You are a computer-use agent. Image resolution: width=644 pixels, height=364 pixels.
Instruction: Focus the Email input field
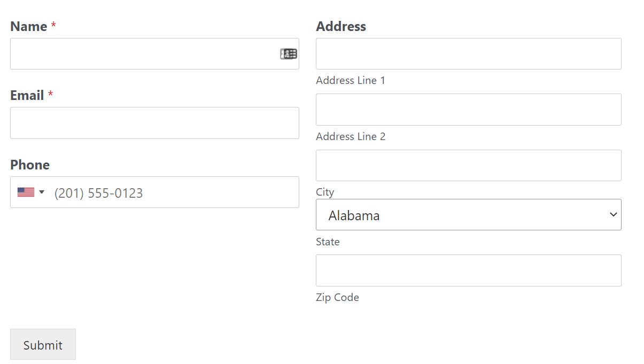coord(154,123)
